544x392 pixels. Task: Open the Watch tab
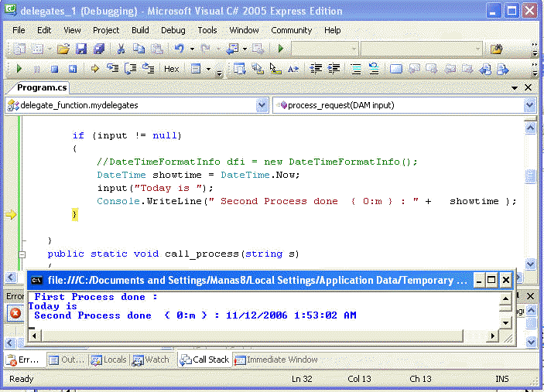(151, 360)
